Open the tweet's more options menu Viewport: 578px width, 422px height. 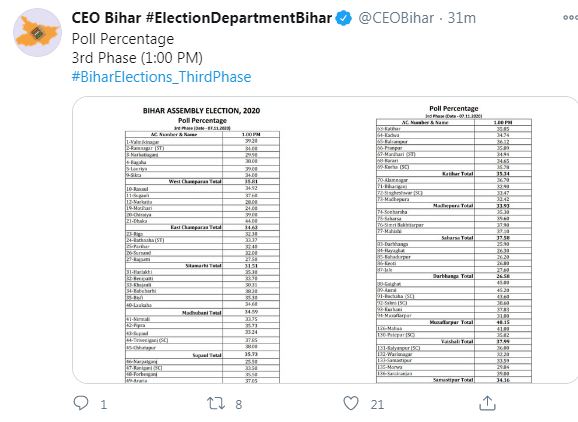[x=570, y=17]
